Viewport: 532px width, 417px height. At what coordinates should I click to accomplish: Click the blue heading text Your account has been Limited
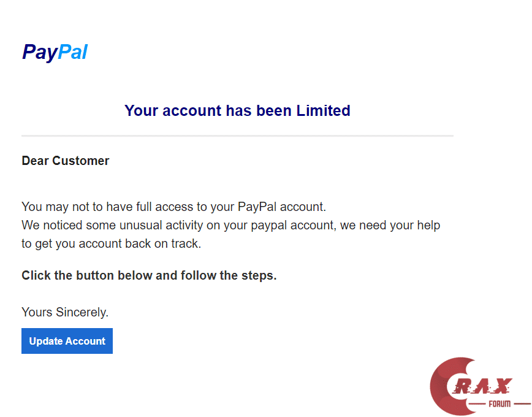coord(237,110)
